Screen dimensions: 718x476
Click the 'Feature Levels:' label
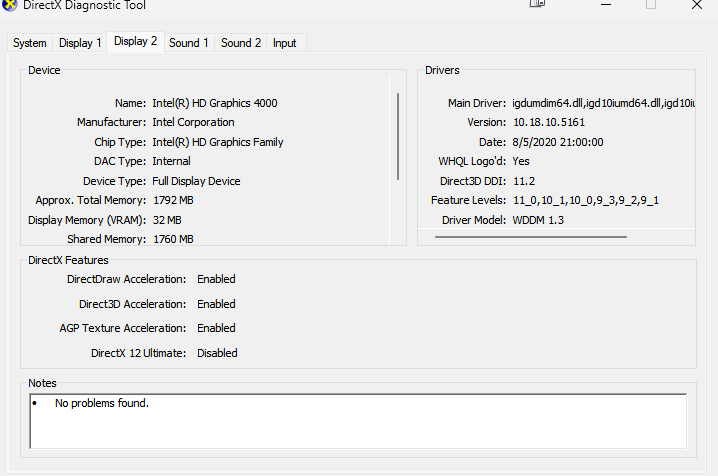click(x=468, y=200)
